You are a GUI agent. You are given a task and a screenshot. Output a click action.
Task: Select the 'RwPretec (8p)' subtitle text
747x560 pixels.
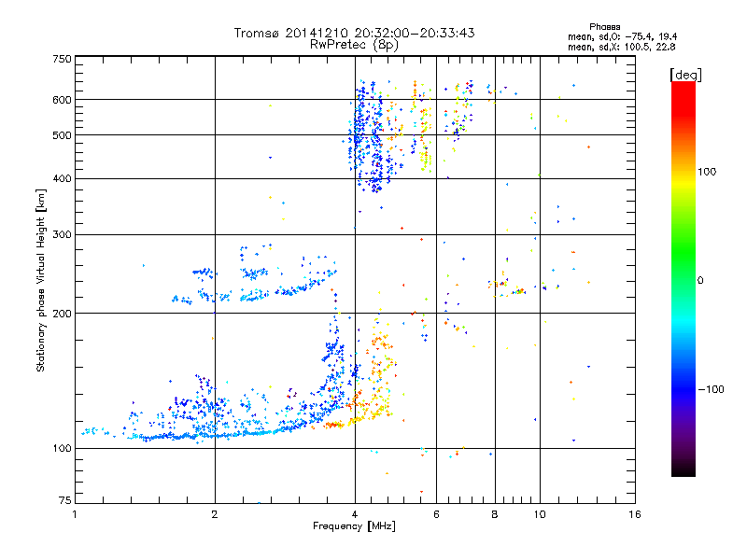click(x=354, y=45)
